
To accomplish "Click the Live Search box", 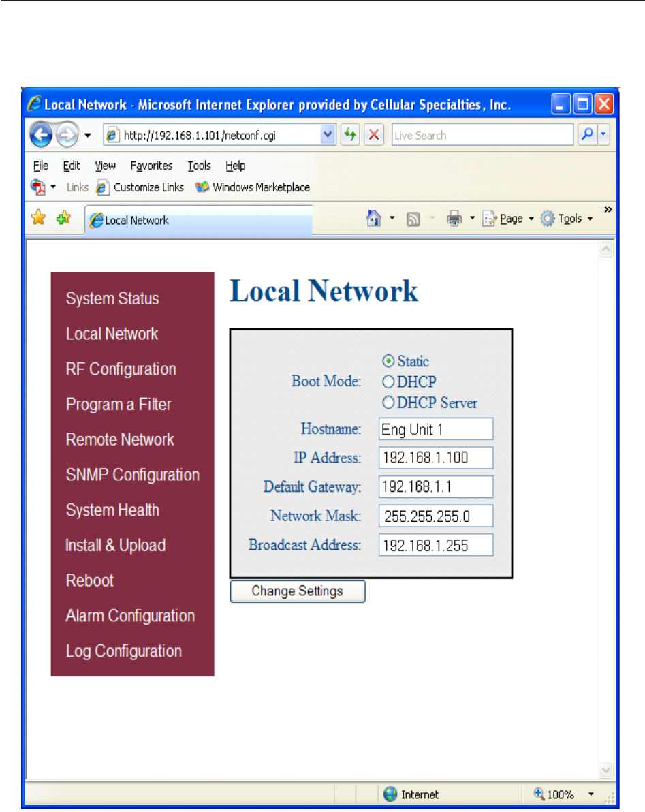I will click(482, 135).
